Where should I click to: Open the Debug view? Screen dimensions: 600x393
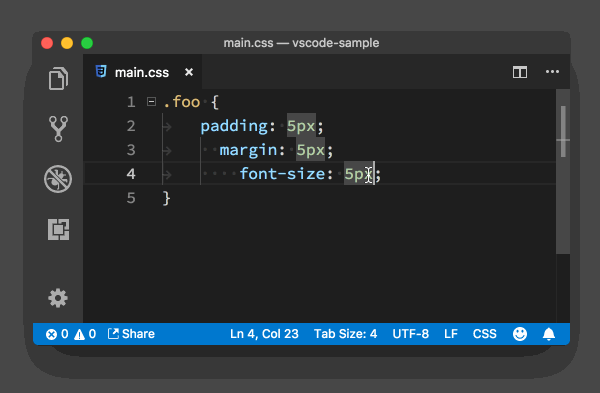coord(58,179)
